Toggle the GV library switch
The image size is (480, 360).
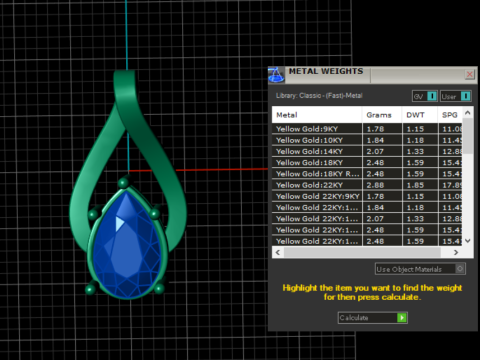tap(424, 96)
